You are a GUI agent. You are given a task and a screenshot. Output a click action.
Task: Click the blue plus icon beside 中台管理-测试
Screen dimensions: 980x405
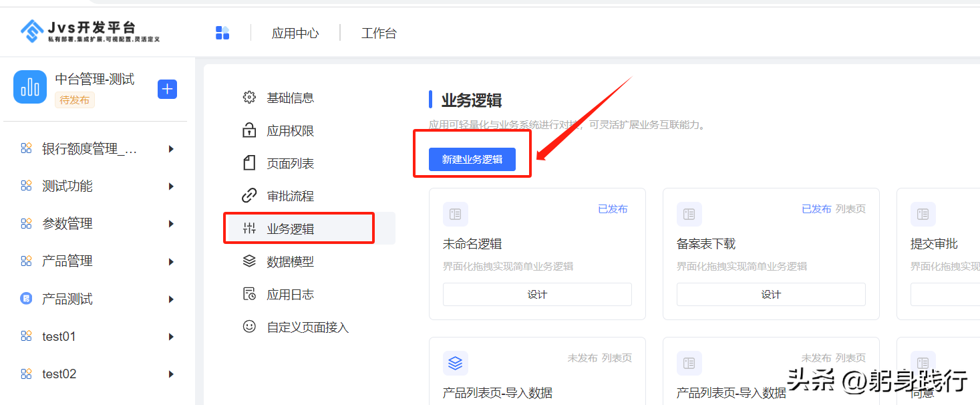tap(167, 89)
